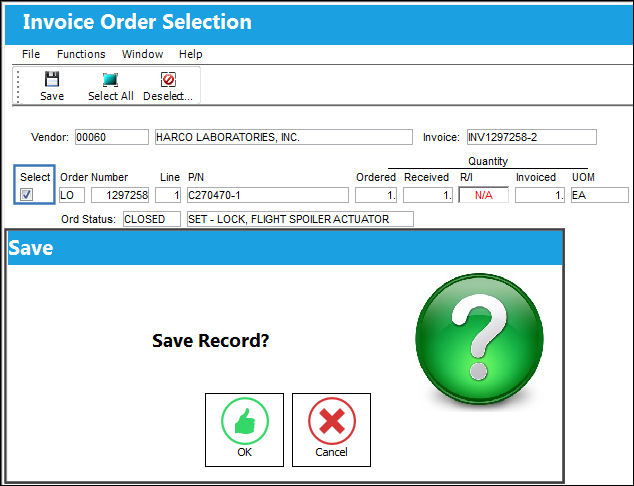Image resolution: width=634 pixels, height=486 pixels.
Task: Open the Functions menu
Action: tap(81, 54)
